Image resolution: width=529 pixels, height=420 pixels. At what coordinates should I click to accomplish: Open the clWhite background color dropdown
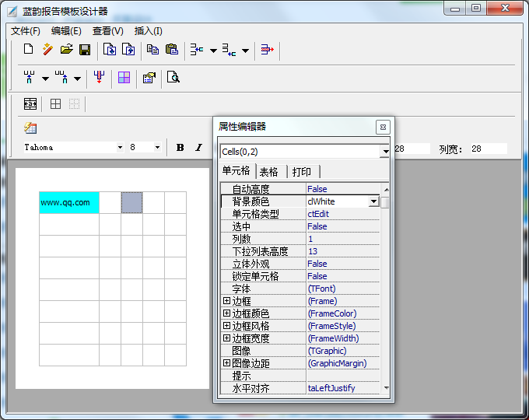click(373, 201)
